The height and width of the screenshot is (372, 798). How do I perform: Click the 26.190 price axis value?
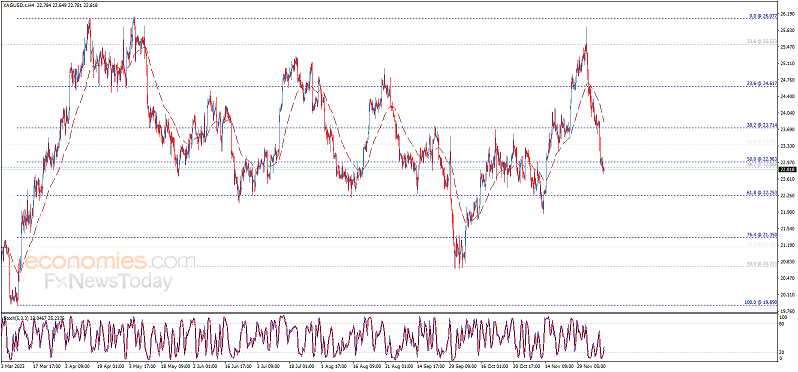click(x=787, y=14)
